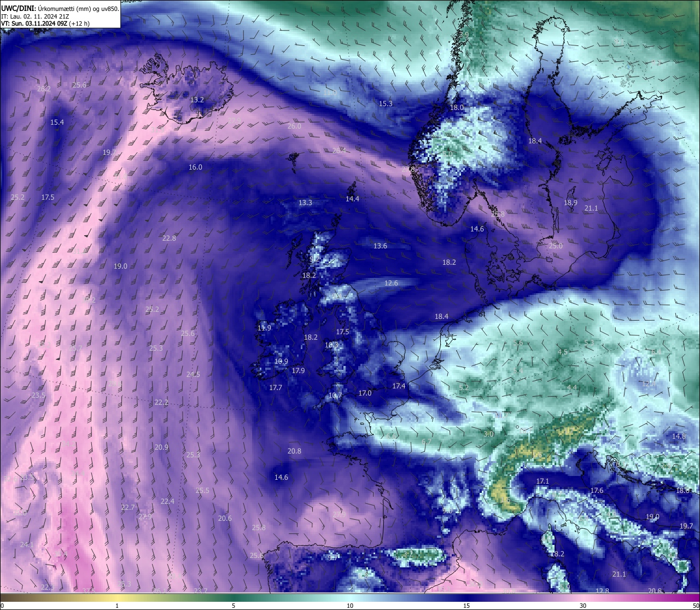
Task: Click the colour scale tick labelled 10
Action: tap(350, 606)
